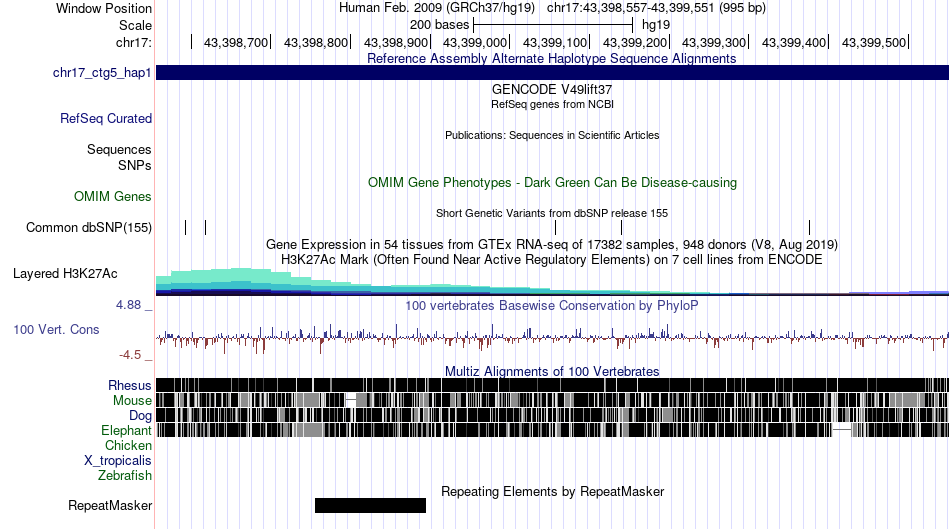Click Short Genetic Variants from dbSNP title
This screenshot has height=529, width=950.
552,213
